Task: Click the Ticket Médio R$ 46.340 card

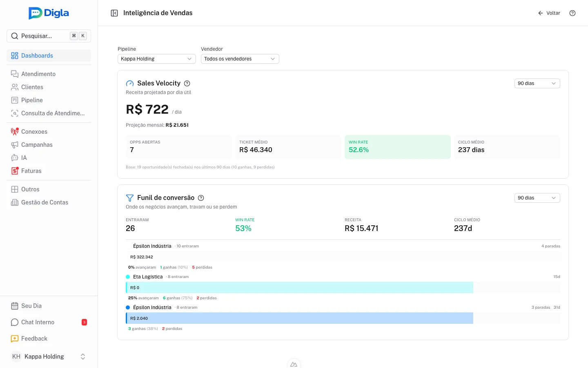Action: (288, 147)
